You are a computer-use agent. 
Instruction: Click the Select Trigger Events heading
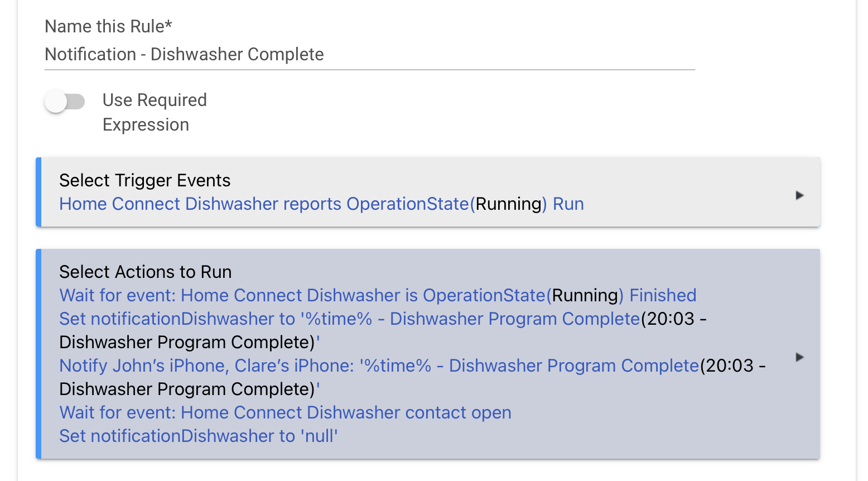144,181
